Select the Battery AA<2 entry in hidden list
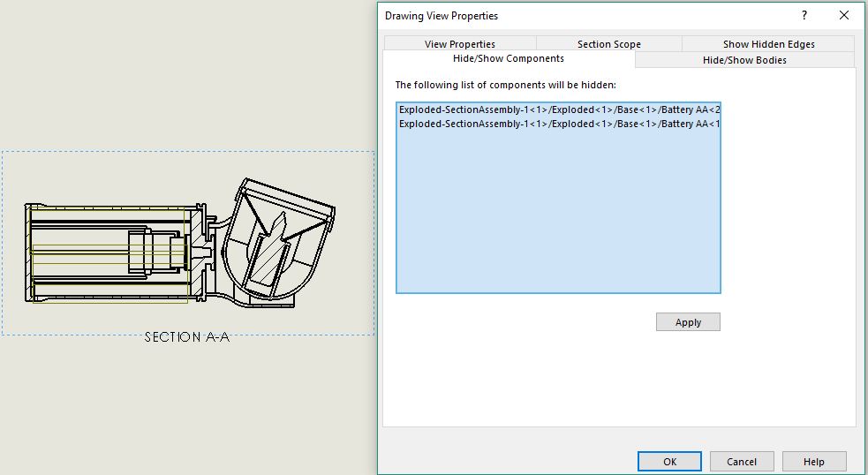Screen dimensions: 868x475 (x=558, y=109)
